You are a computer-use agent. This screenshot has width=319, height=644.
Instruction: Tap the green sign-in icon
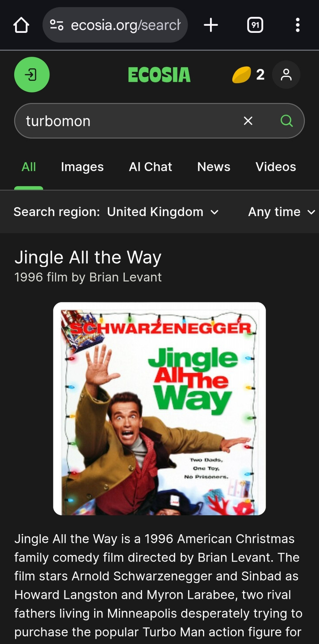coord(32,75)
